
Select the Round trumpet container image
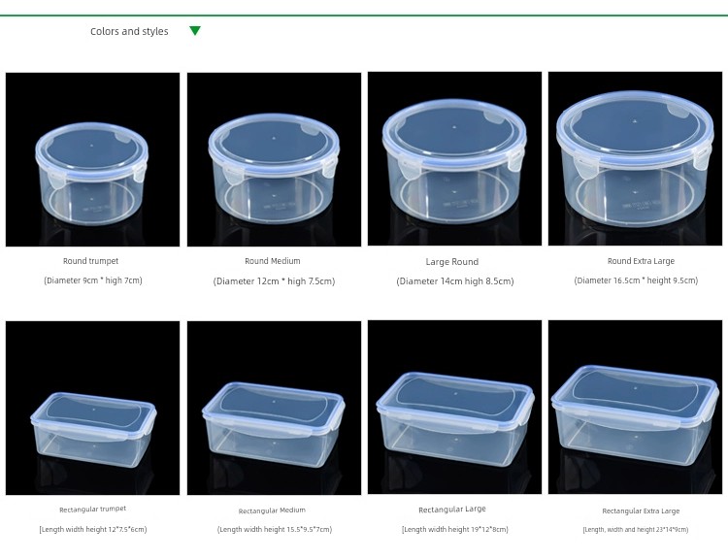coord(92,159)
